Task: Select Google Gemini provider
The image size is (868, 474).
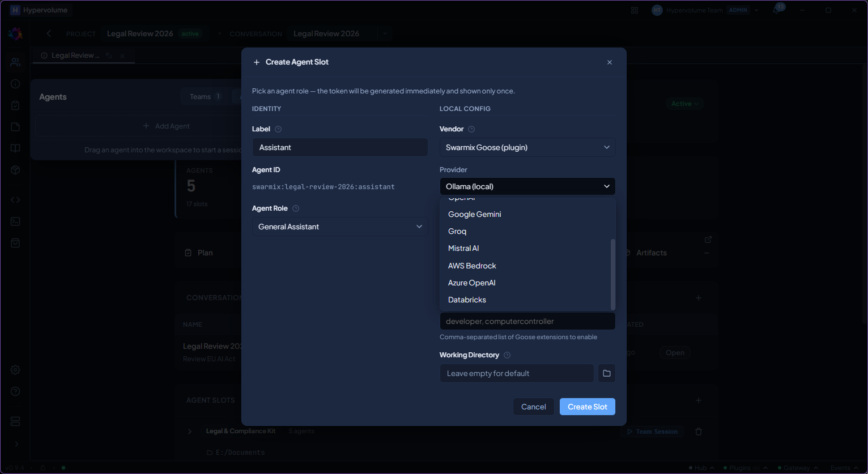Action: coord(527,214)
